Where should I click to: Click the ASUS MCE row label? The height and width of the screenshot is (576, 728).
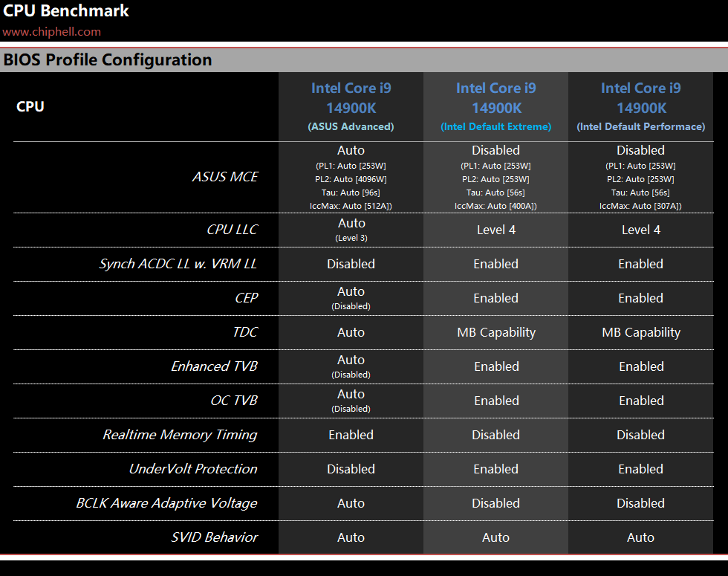click(x=225, y=177)
